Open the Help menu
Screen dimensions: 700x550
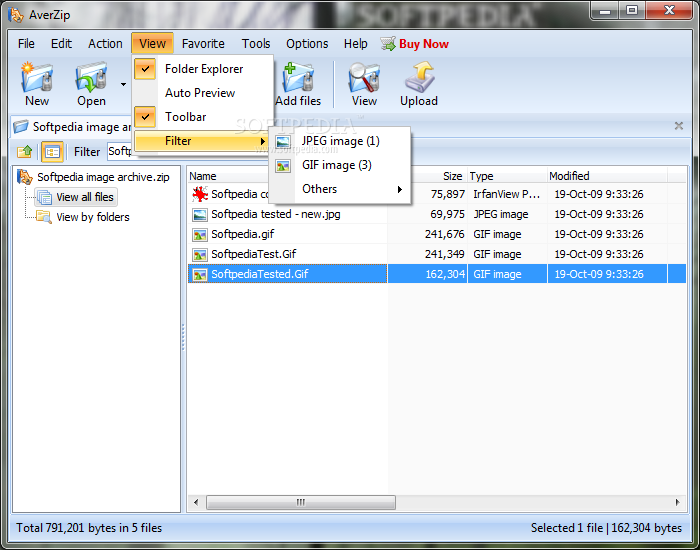point(356,44)
